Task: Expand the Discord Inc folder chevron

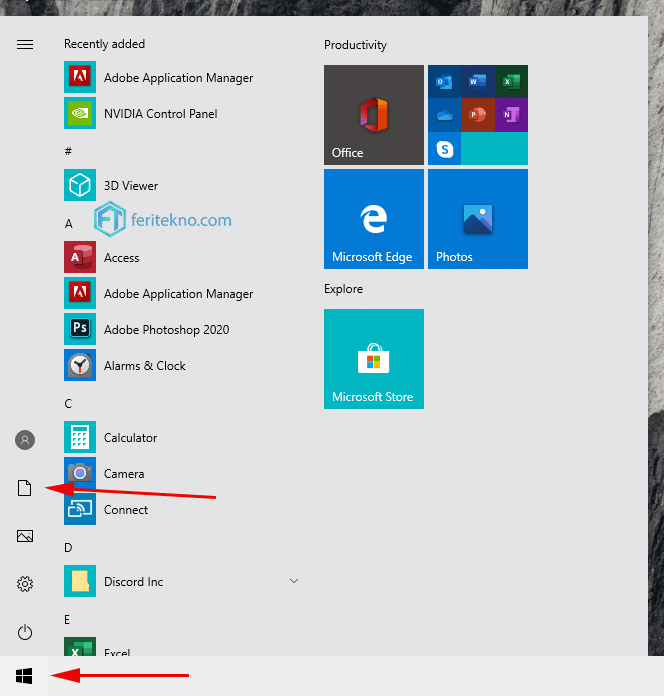Action: tap(294, 581)
